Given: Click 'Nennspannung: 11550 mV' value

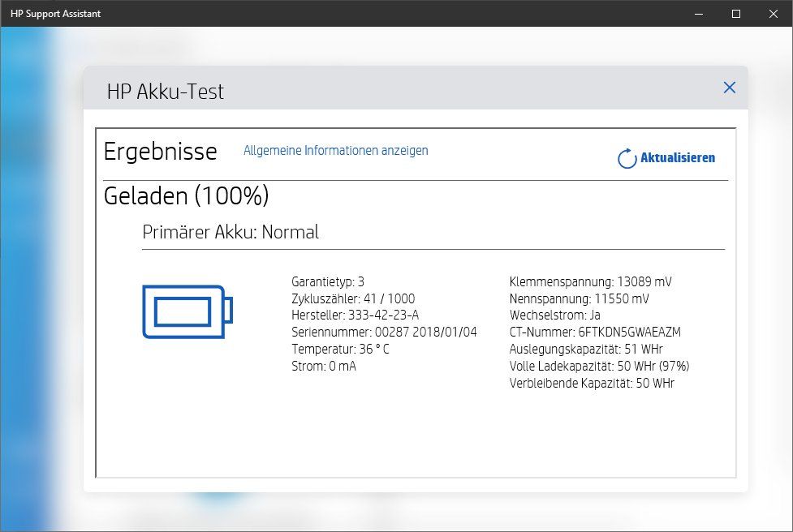Looking at the screenshot, I should [x=579, y=298].
